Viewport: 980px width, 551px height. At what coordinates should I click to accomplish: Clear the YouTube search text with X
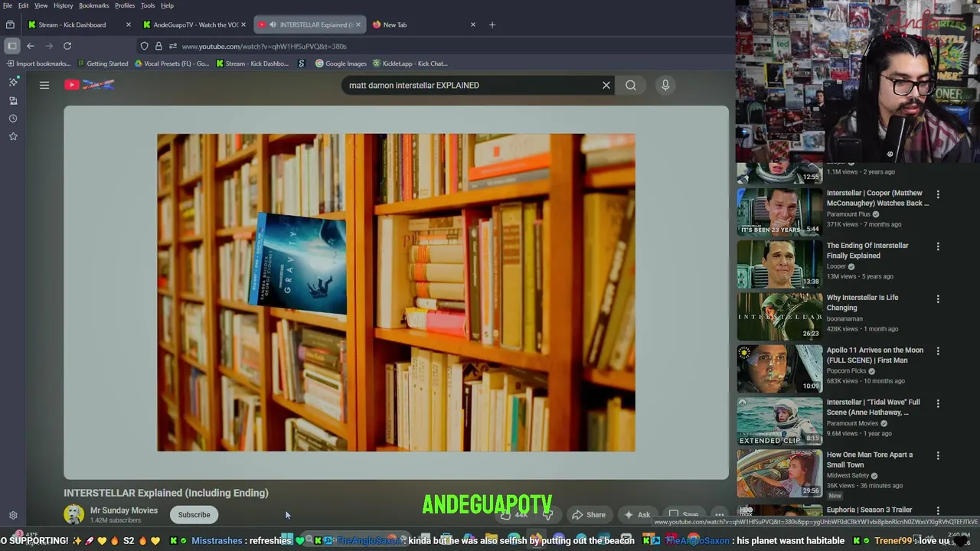(606, 85)
